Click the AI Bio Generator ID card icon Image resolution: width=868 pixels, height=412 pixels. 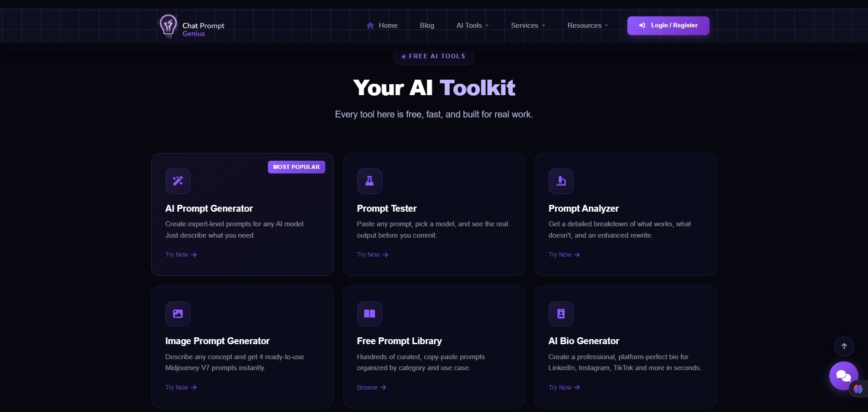pyautogui.click(x=560, y=313)
